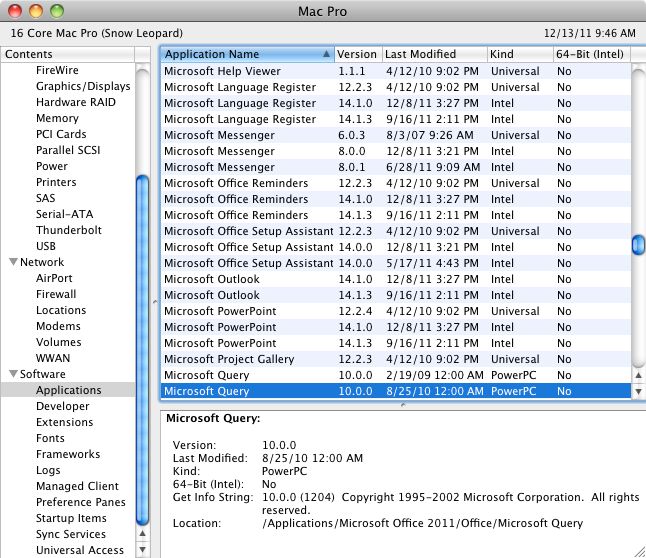Select highlighted Microsoft Query modified 8/25/10

(x=396, y=391)
